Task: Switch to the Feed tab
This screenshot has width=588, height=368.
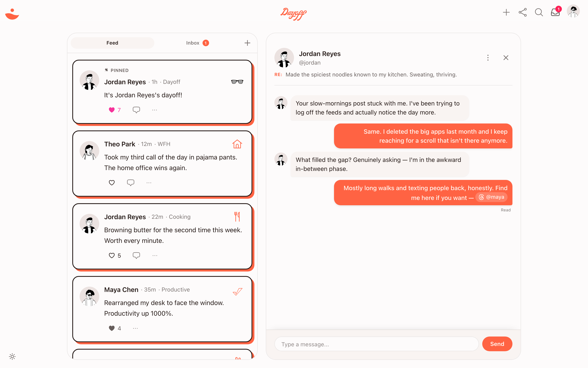Action: click(x=112, y=43)
